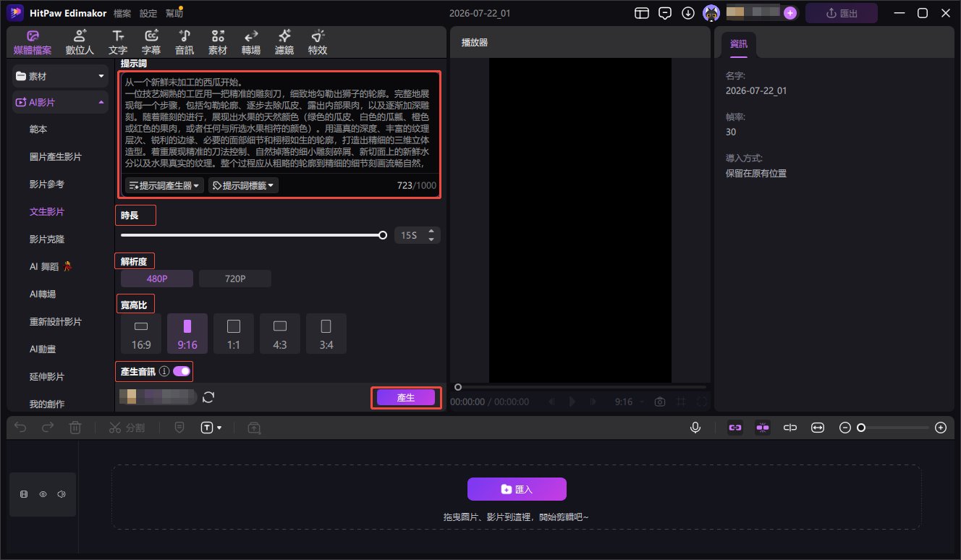Click the 匯出 export button
Image resolution: width=961 pixels, height=560 pixels.
click(842, 13)
